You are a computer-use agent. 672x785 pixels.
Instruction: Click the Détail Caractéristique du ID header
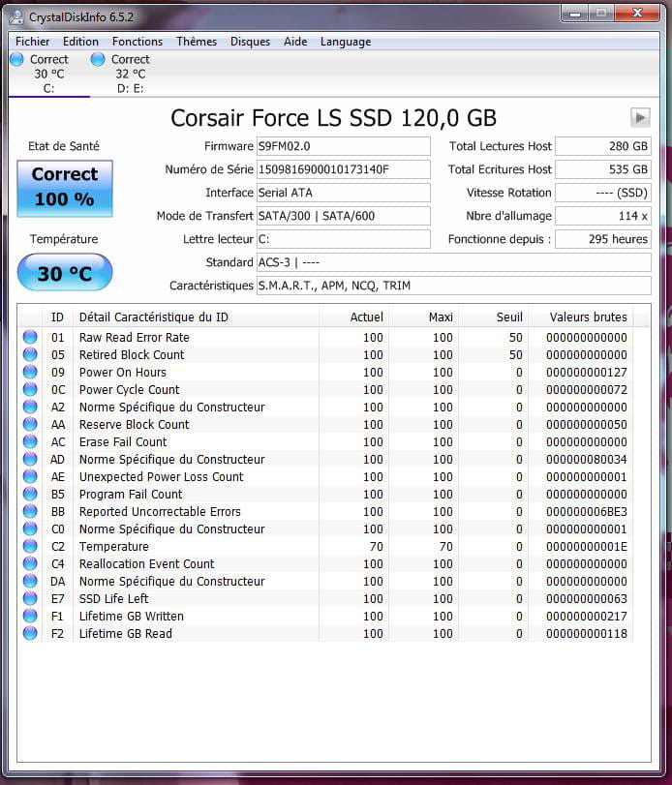click(196, 317)
